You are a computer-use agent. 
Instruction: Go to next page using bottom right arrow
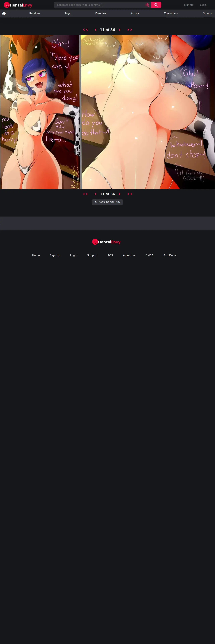119,194
